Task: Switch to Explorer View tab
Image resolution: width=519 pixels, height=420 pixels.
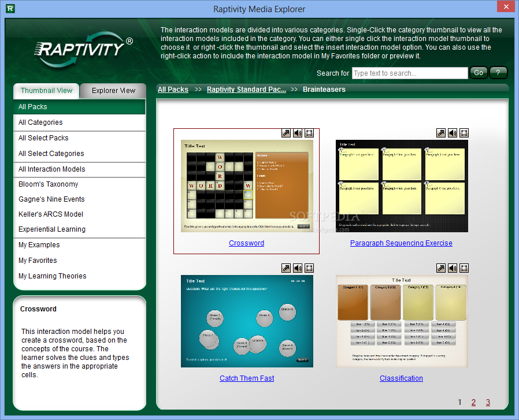Action: tap(113, 91)
